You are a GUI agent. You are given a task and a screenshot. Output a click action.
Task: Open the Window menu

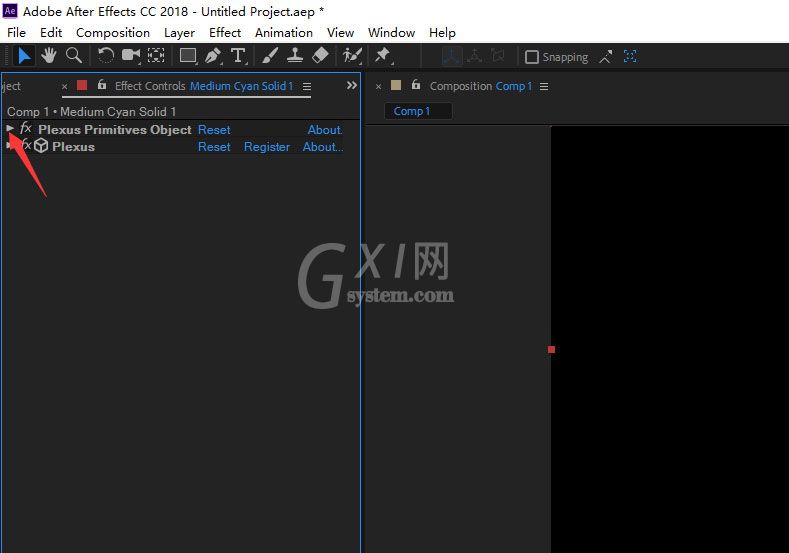391,33
